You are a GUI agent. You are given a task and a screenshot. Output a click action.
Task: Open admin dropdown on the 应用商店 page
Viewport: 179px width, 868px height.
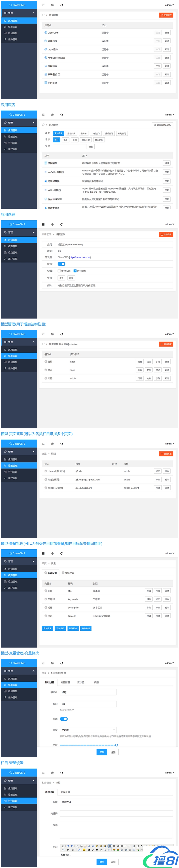(x=169, y=115)
